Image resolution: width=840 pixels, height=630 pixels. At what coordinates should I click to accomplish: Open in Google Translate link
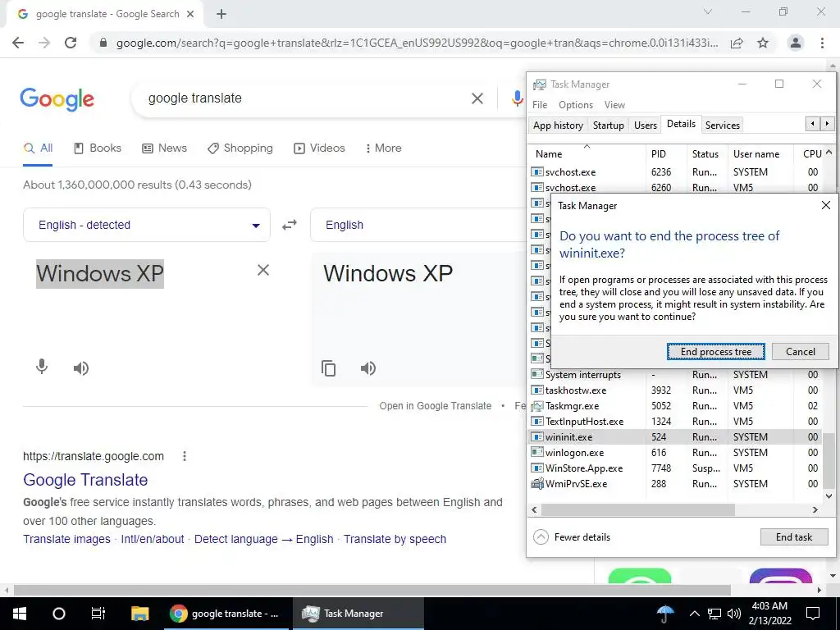click(x=435, y=406)
